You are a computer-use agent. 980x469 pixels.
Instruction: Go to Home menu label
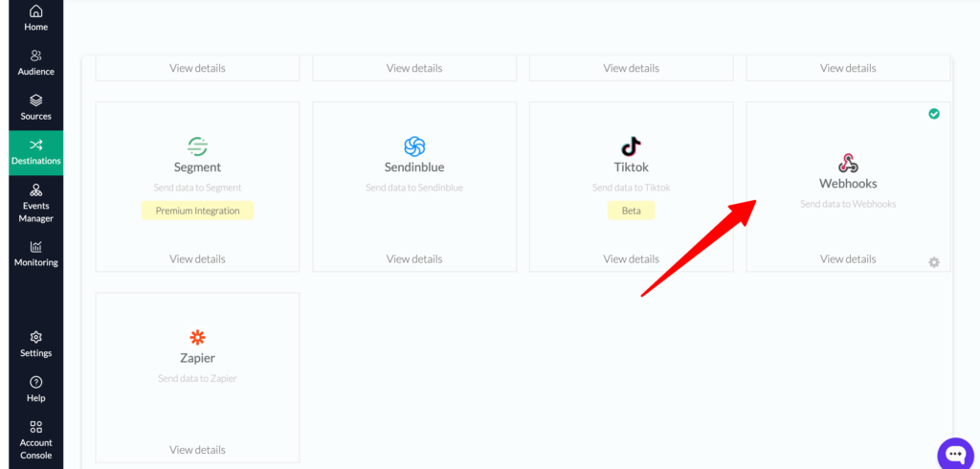[35, 27]
